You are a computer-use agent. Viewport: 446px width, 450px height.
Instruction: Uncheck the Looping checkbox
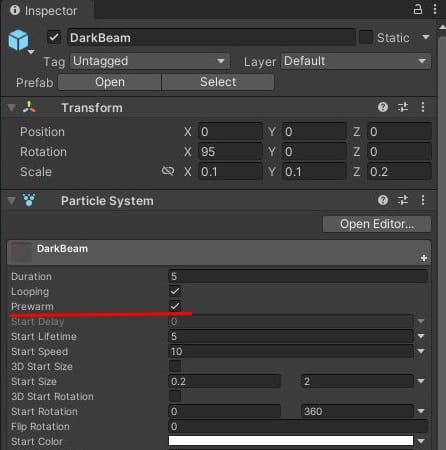[x=175, y=291]
